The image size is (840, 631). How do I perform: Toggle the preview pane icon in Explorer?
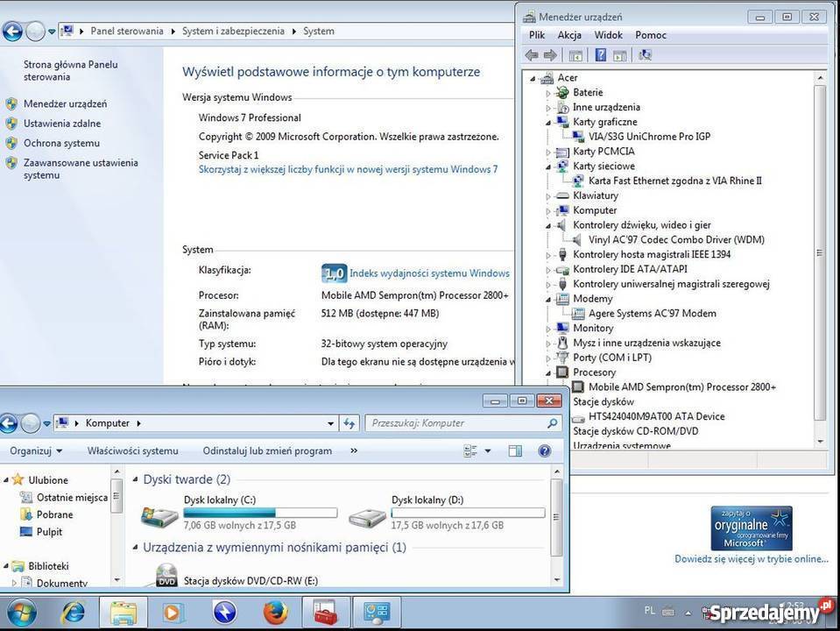tap(515, 450)
